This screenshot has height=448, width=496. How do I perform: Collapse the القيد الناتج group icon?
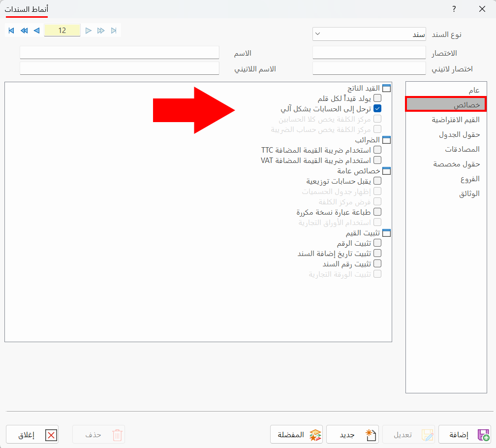coord(387,88)
